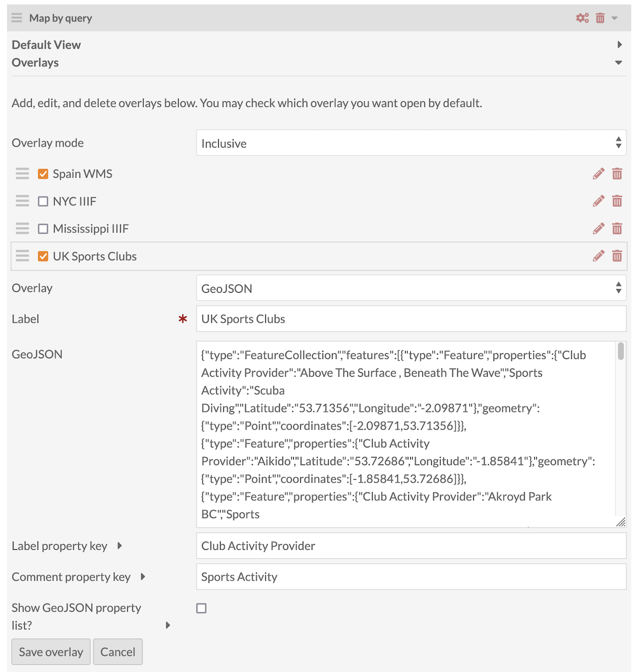The width and height of the screenshot is (636, 672).
Task: Check the NYC IIIF overlay
Action: pyautogui.click(x=43, y=201)
